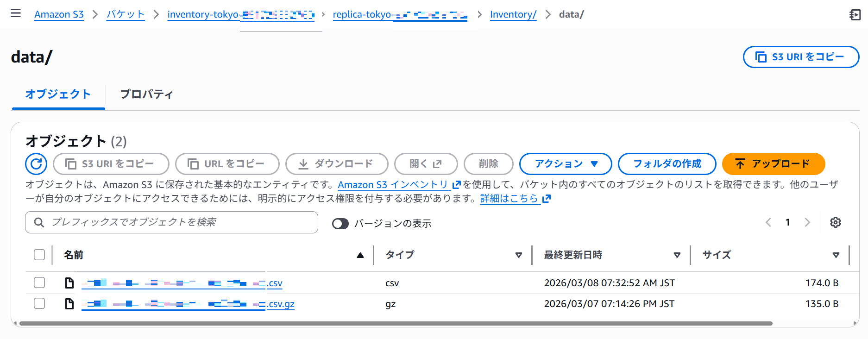Click the top-right side panel icon
The image size is (868, 339).
click(855, 15)
